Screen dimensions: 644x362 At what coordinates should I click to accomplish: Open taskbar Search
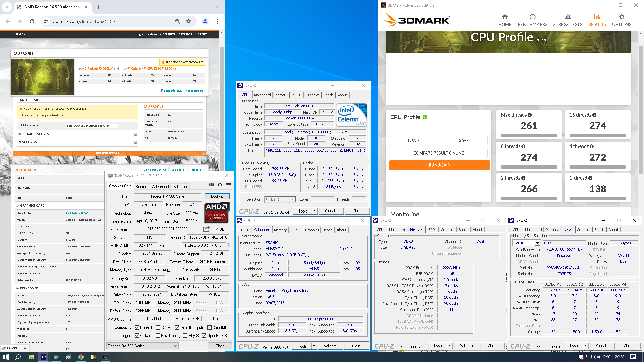click(x=18, y=357)
